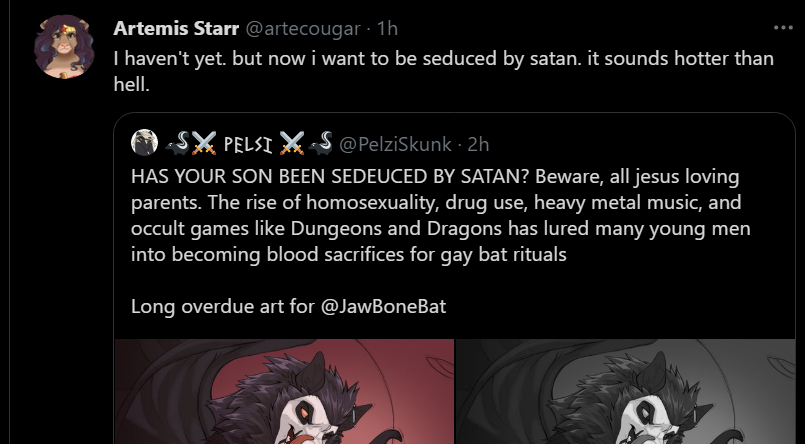
Task: Click the crossed swords emoji after PELSI
Action: [x=292, y=144]
